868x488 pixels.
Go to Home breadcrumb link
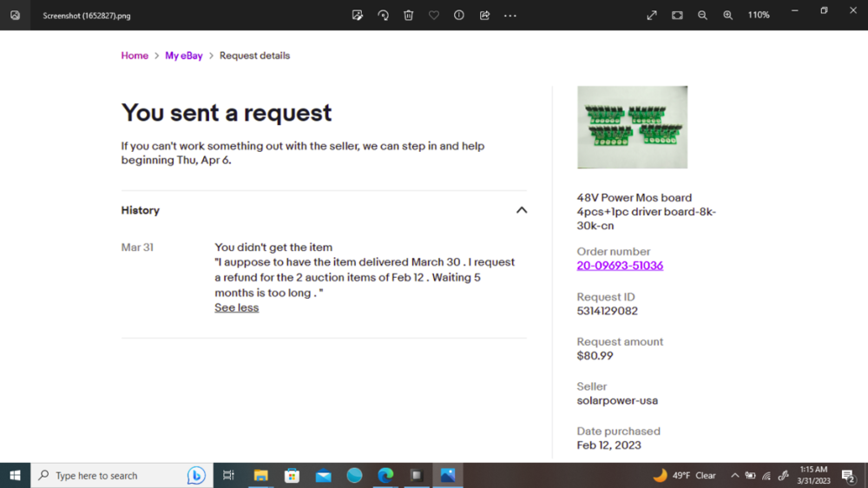[135, 56]
